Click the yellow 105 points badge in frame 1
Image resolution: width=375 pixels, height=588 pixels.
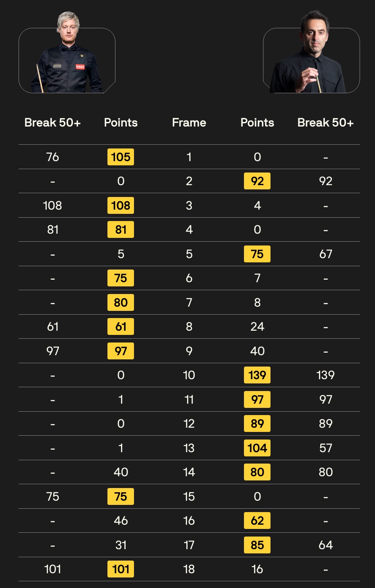click(x=121, y=157)
